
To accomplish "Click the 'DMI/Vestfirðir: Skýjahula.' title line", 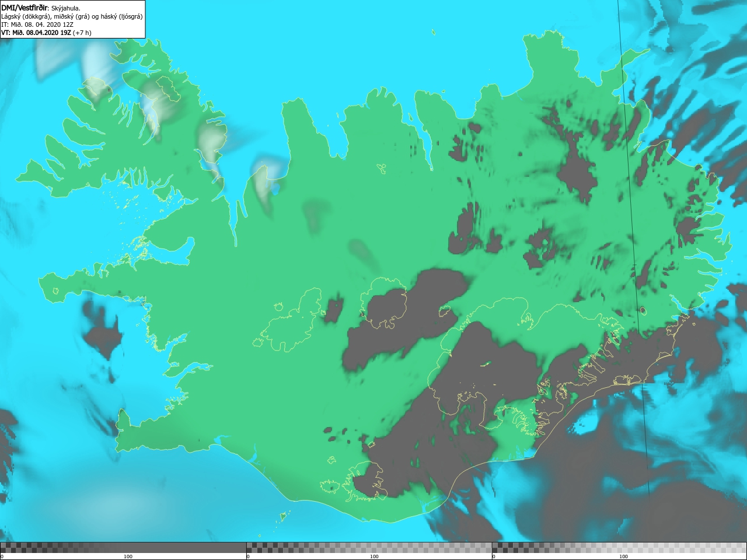I will tap(41, 8).
